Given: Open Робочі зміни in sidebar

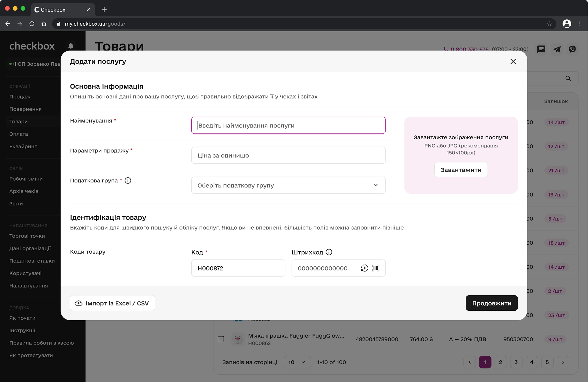Looking at the screenshot, I should (26, 179).
